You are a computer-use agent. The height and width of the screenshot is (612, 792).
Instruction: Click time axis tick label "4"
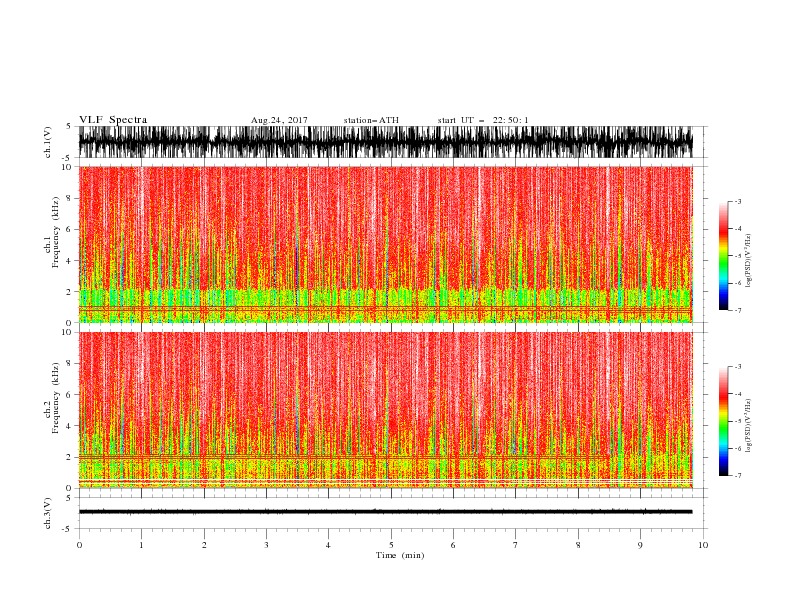coord(328,545)
